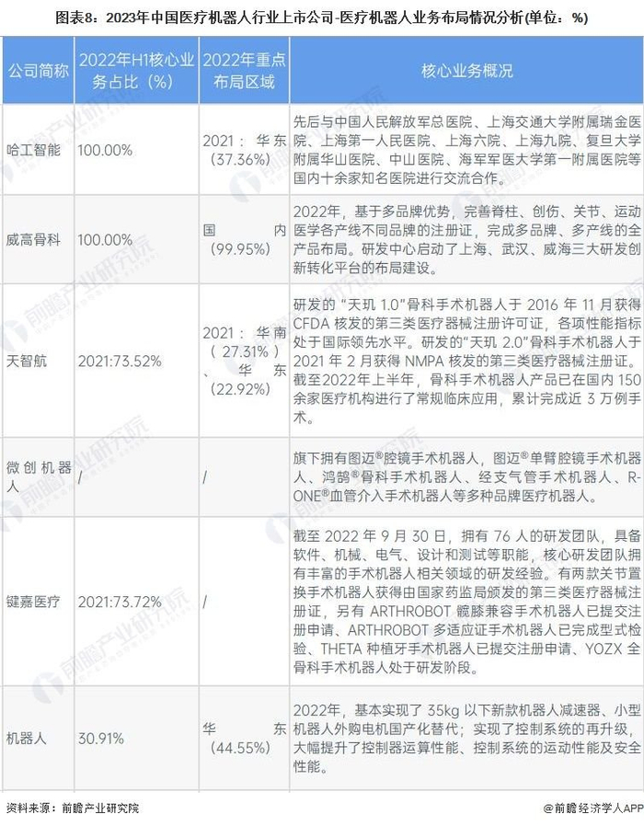Click the chart title '图表8：2023年中国医疗机器人行业上市公司'
Screen dimensions: 644x826
click(196, 17)
